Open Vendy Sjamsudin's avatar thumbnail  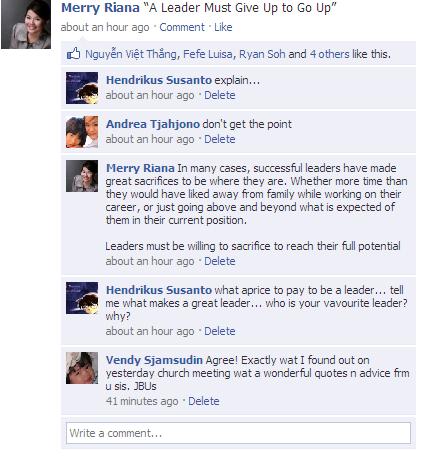(82, 368)
